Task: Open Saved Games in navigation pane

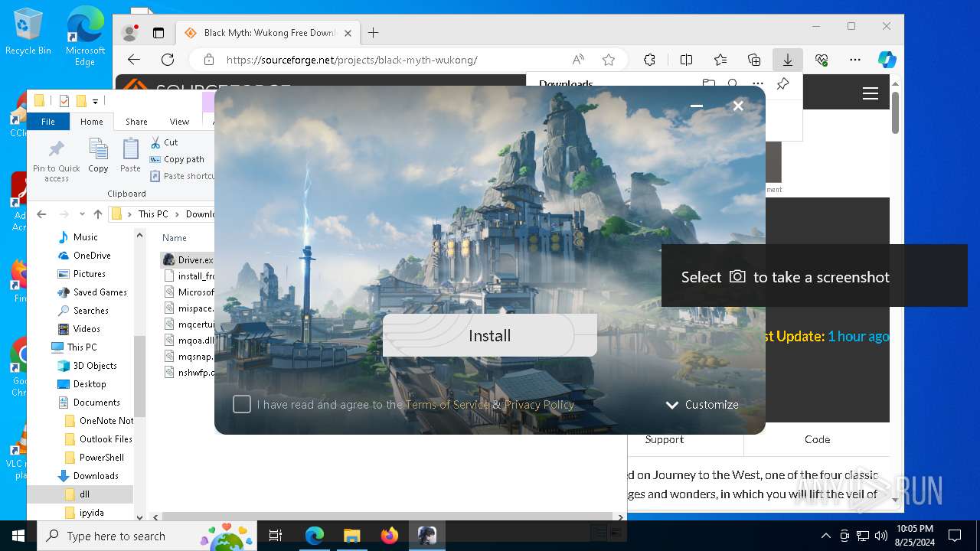Action: click(x=100, y=292)
